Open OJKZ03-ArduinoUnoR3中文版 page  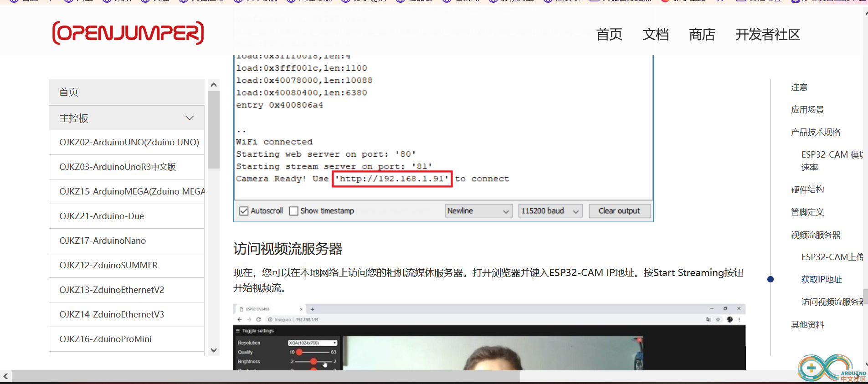coord(127,167)
